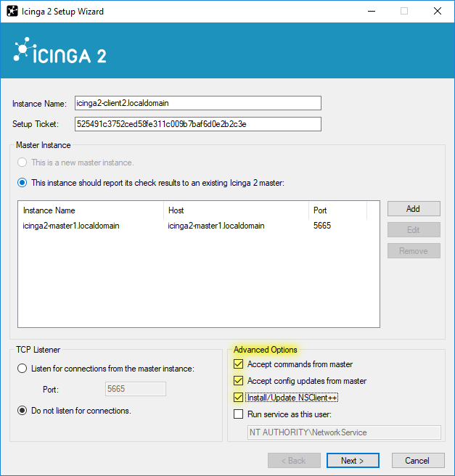Select 'report check results to existing master' radio
The image size is (455, 476).
pyautogui.click(x=22, y=183)
